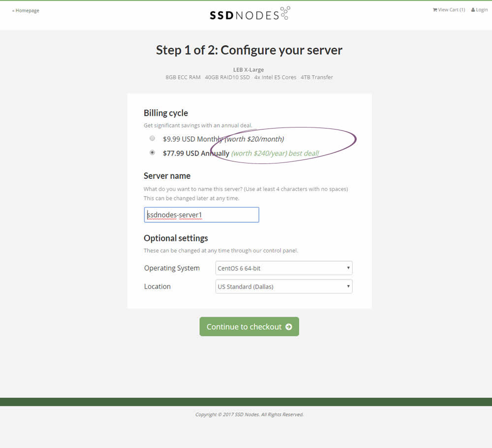Expand the US Standard (Dallas) dropdown arrow
492x448 pixels.
[x=348, y=287]
